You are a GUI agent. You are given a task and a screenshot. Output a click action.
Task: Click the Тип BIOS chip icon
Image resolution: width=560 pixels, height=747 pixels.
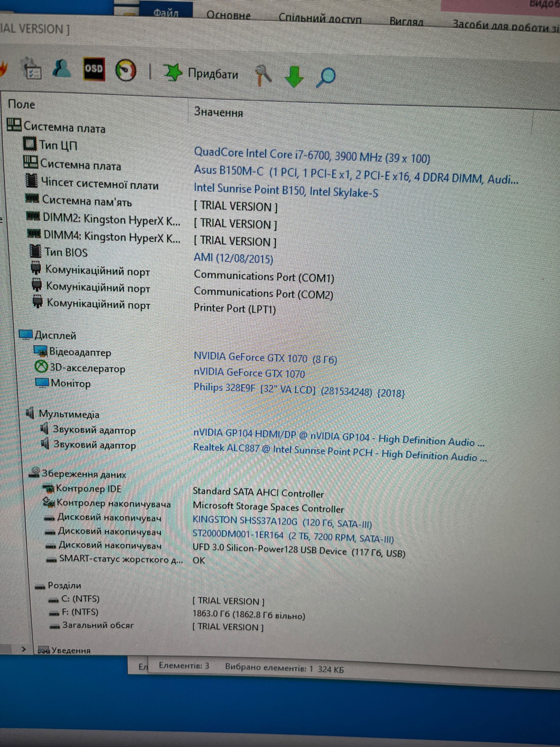tap(35, 251)
